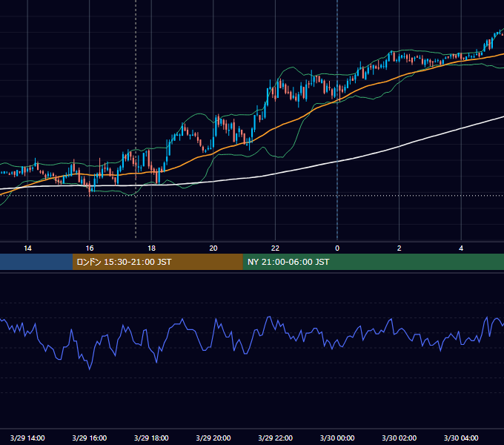504x445 pixels.
Task: Click the blue session bar before London
Action: pos(36,262)
